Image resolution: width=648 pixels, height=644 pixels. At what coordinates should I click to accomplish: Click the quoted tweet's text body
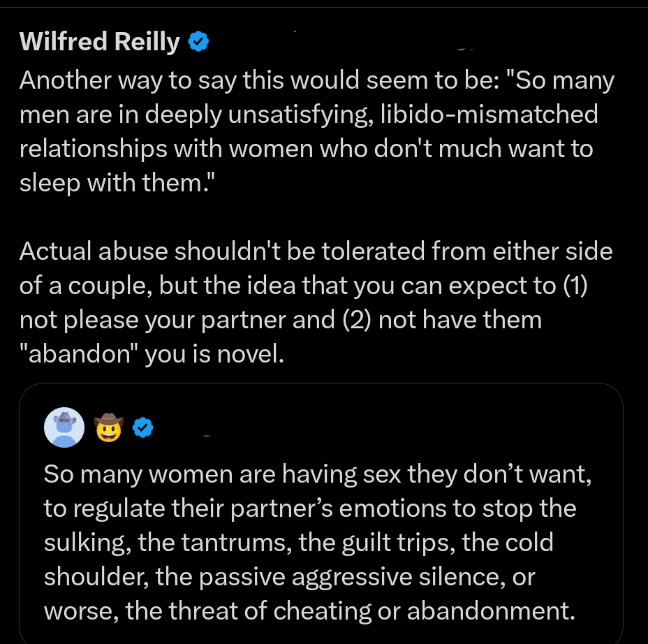(x=314, y=541)
